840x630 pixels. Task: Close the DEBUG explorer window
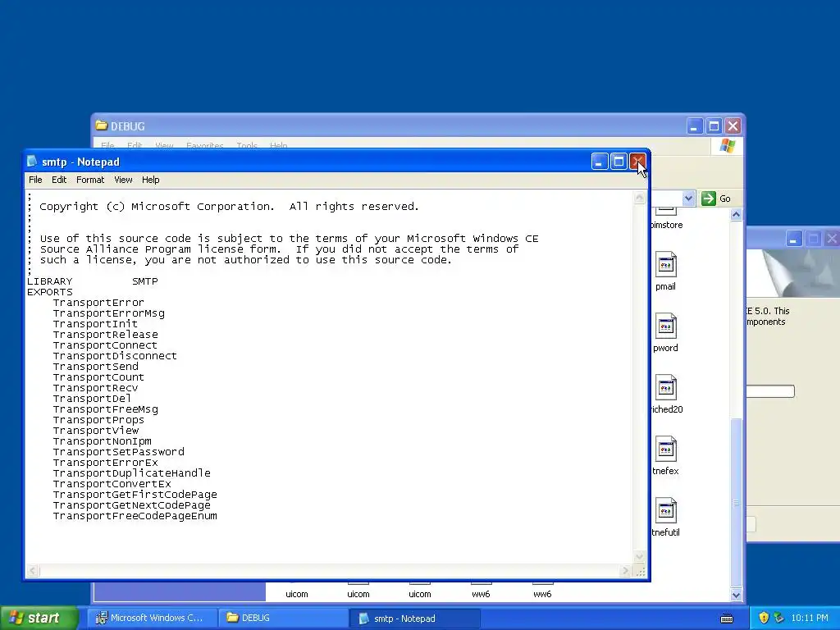click(733, 126)
